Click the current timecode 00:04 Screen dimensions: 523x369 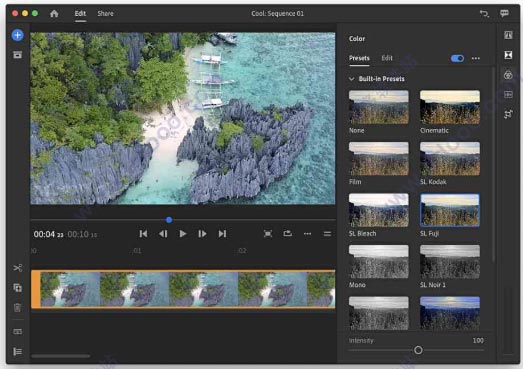point(48,234)
